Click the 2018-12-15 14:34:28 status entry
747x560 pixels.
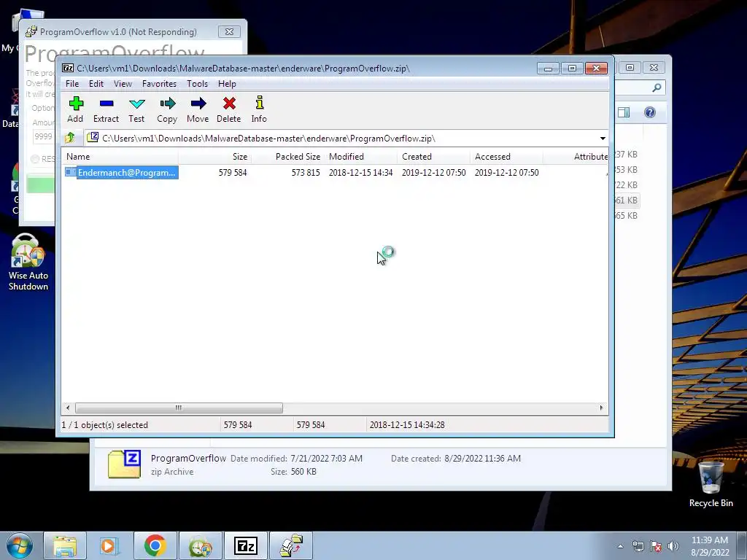click(x=407, y=425)
